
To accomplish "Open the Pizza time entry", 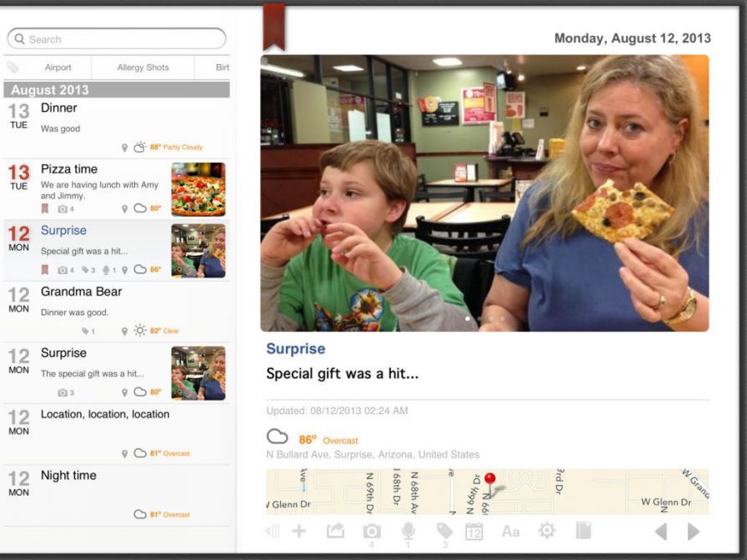I will [117, 189].
